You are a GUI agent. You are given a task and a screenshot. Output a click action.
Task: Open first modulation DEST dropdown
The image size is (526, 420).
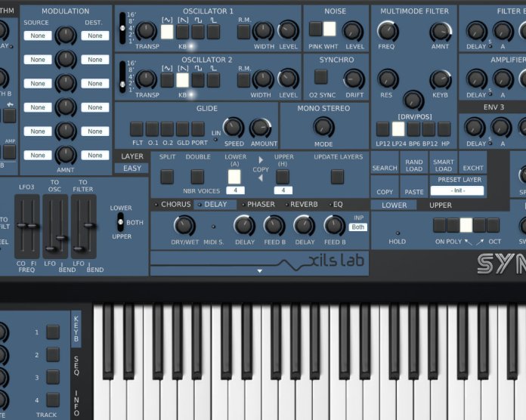click(95, 36)
